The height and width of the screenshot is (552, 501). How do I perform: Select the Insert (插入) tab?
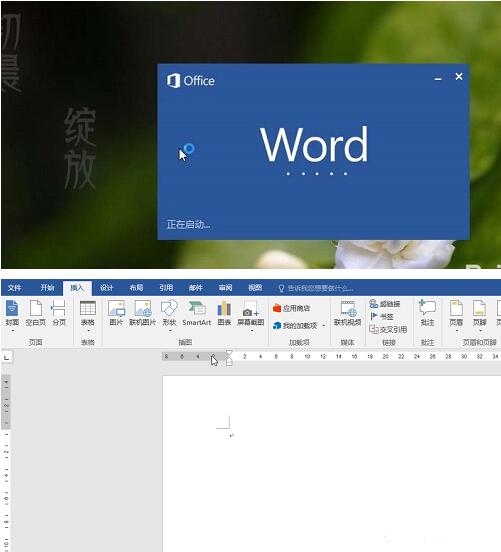pos(77,288)
